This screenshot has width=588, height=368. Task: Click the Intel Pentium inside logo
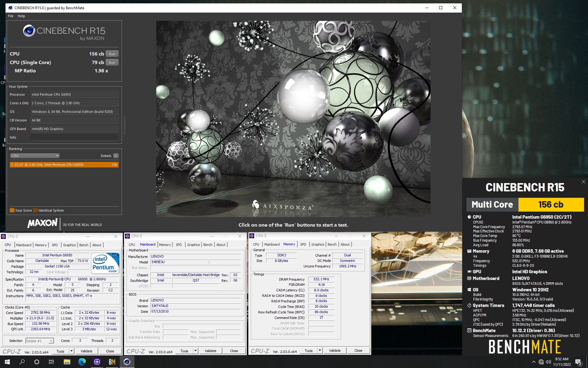[x=106, y=263]
